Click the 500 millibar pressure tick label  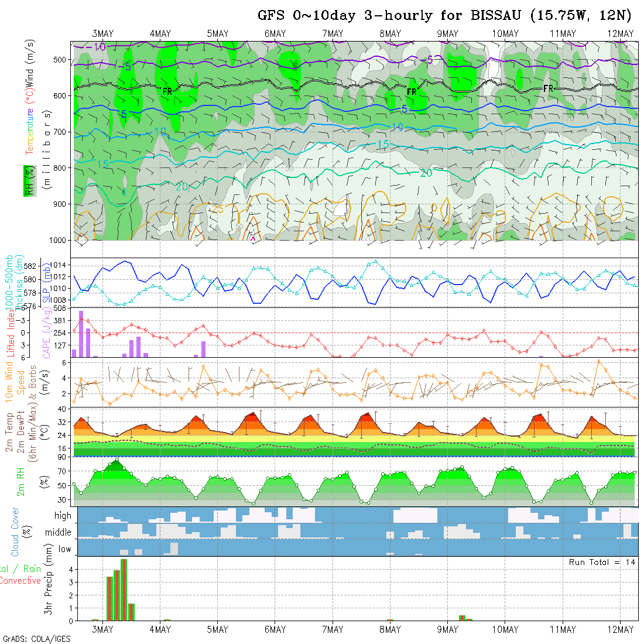tap(60, 60)
